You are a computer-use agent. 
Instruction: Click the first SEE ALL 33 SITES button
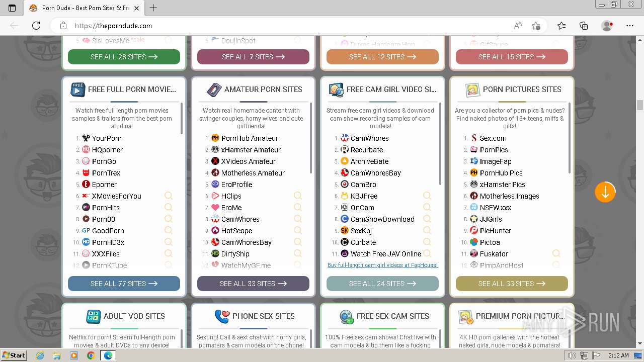253,284
